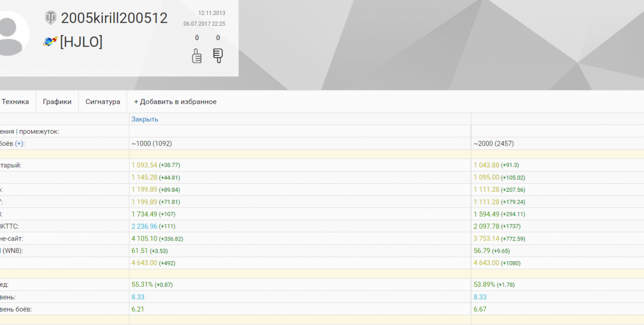Click the value 2 097.78
The image size is (644, 325).
coord(487,226)
